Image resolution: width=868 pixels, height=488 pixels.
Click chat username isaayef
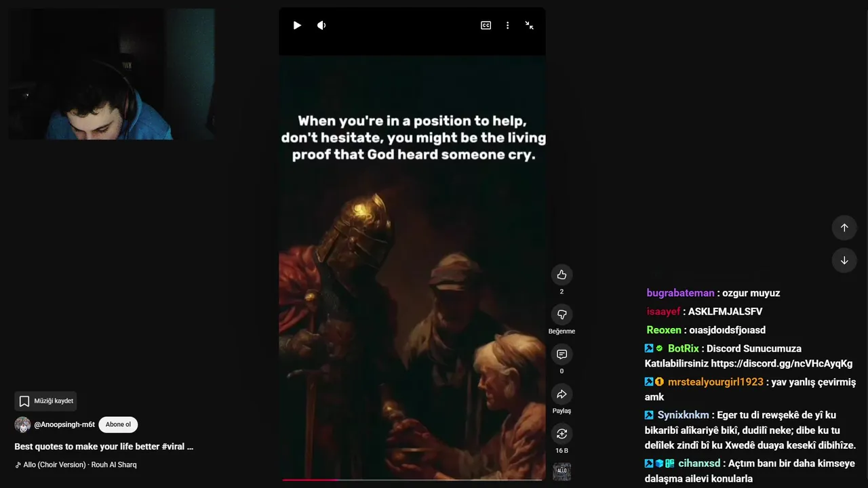point(663,311)
